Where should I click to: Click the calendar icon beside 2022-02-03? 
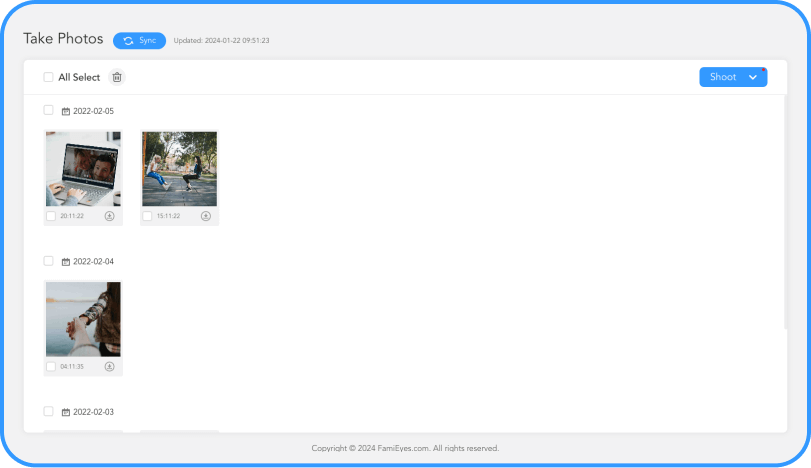[x=66, y=412]
